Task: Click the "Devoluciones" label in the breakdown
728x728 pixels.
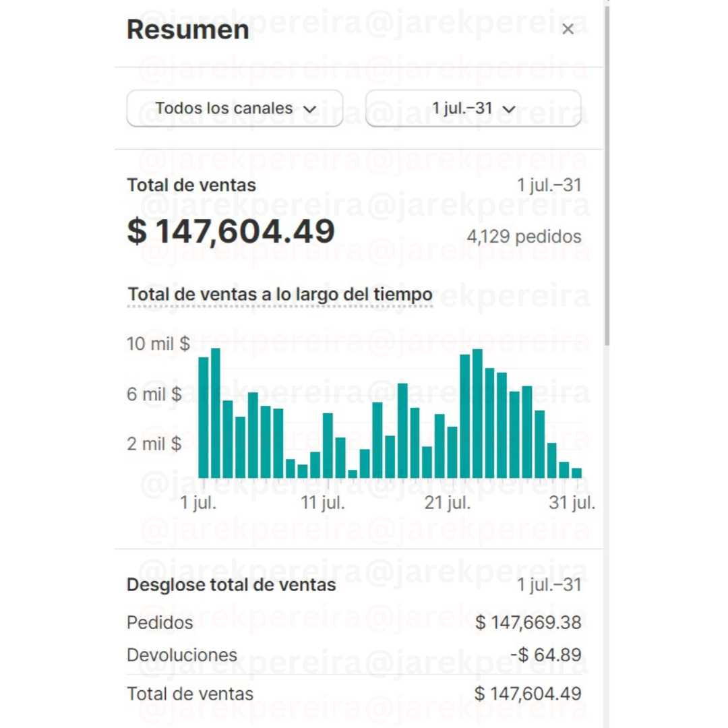Action: tap(182, 655)
